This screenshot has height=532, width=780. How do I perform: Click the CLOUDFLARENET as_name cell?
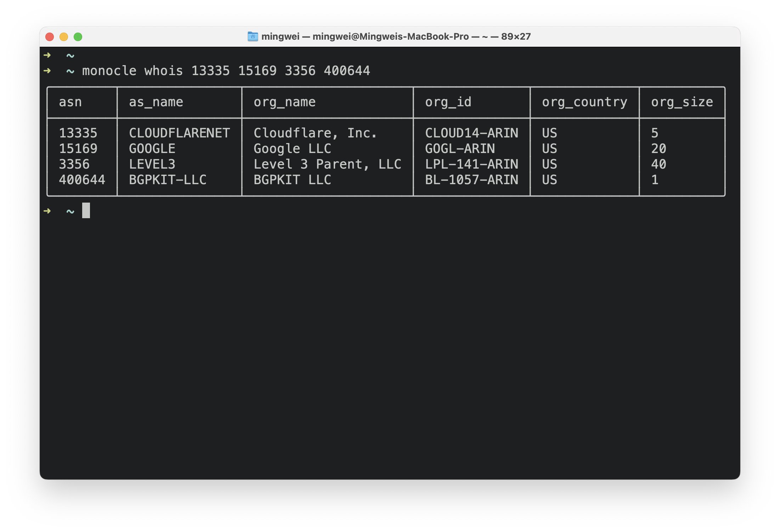(179, 133)
